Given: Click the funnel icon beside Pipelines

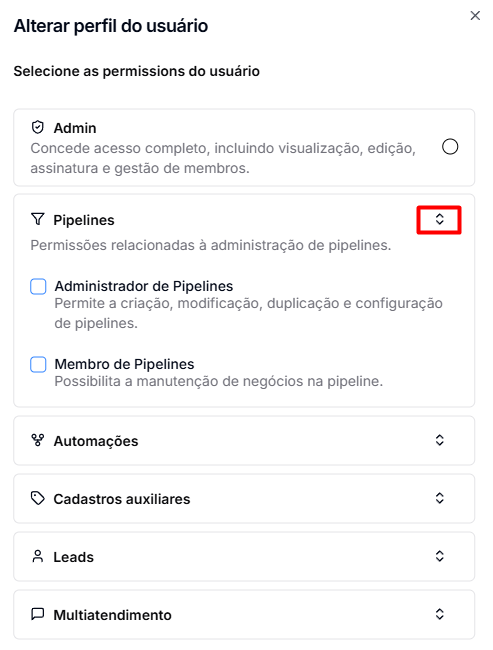Looking at the screenshot, I should click(38, 219).
